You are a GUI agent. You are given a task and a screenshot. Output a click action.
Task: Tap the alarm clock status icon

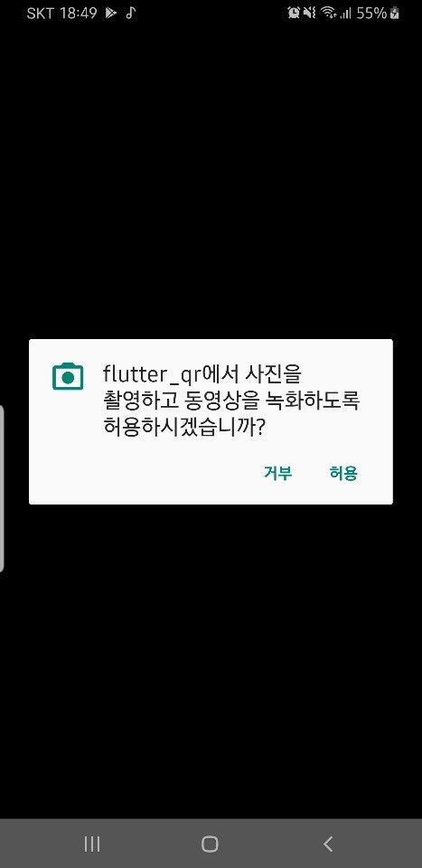pos(294,14)
